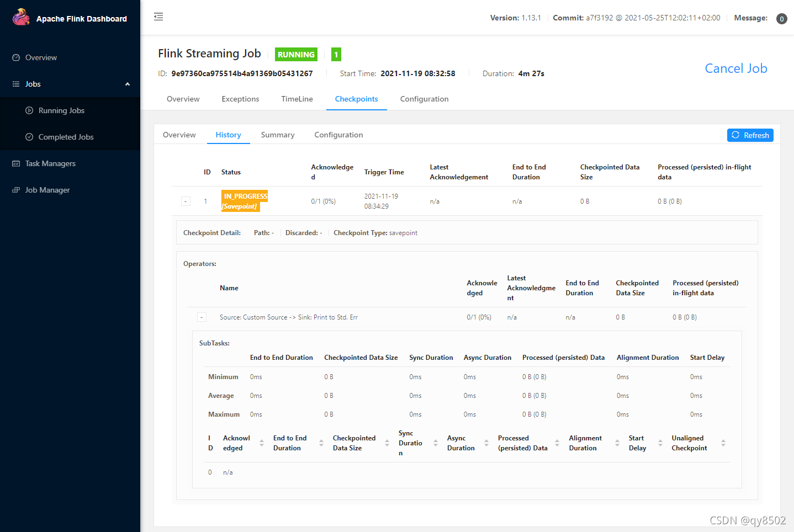Open the job Configuration tab
794x532 pixels.
pyautogui.click(x=424, y=99)
